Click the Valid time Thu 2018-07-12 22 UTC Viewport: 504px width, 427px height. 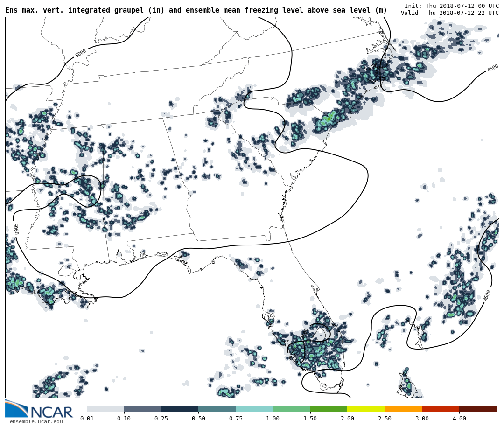449,13
